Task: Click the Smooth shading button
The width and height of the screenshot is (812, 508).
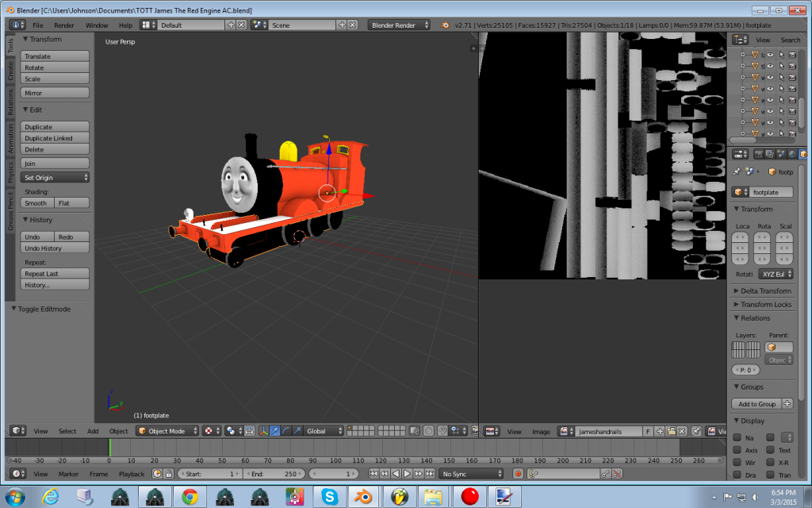Action: pyautogui.click(x=37, y=203)
